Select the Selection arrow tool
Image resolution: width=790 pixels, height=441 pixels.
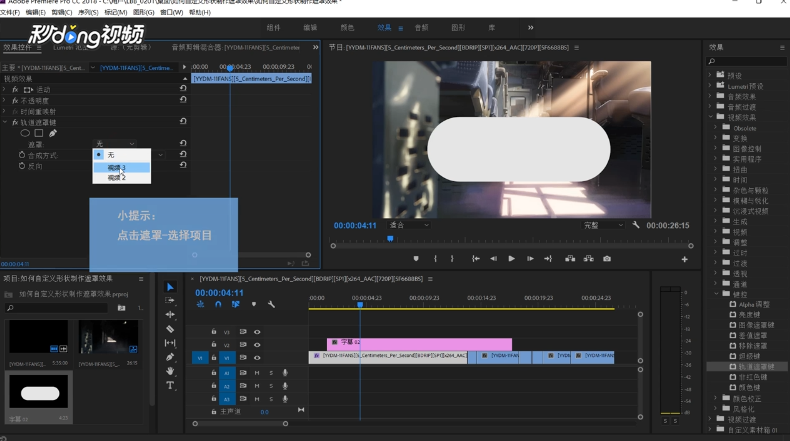click(170, 287)
